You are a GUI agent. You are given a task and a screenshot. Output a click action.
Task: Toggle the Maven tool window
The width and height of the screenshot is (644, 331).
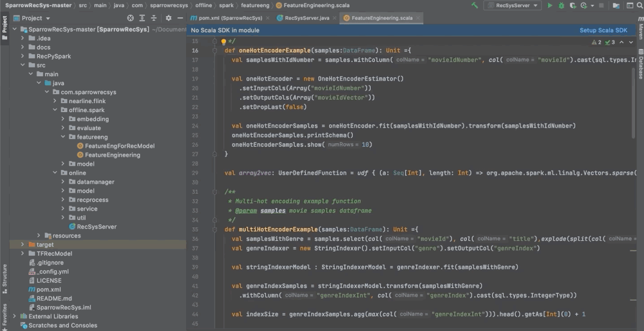tap(640, 31)
